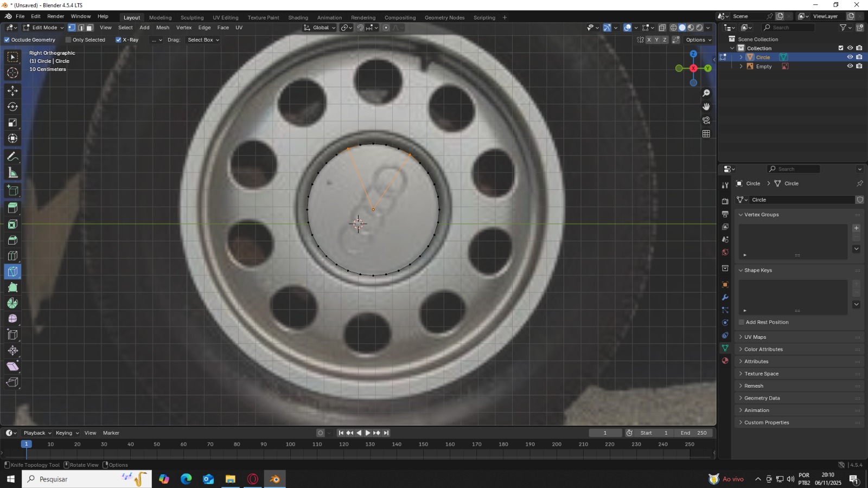Switch viewport to wireframe shading

pos(673,28)
